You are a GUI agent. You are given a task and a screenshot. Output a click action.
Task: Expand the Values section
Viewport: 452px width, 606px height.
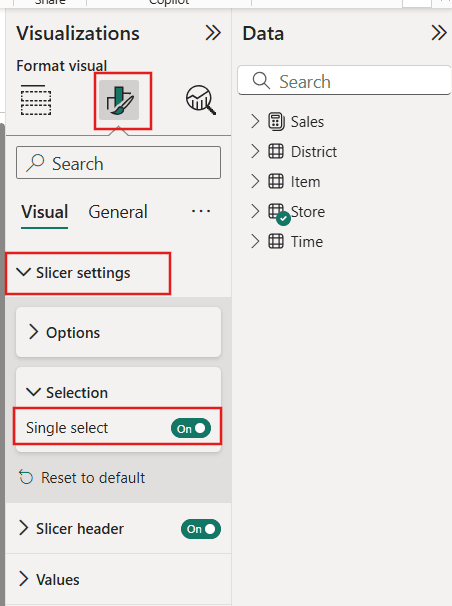[x=24, y=579]
